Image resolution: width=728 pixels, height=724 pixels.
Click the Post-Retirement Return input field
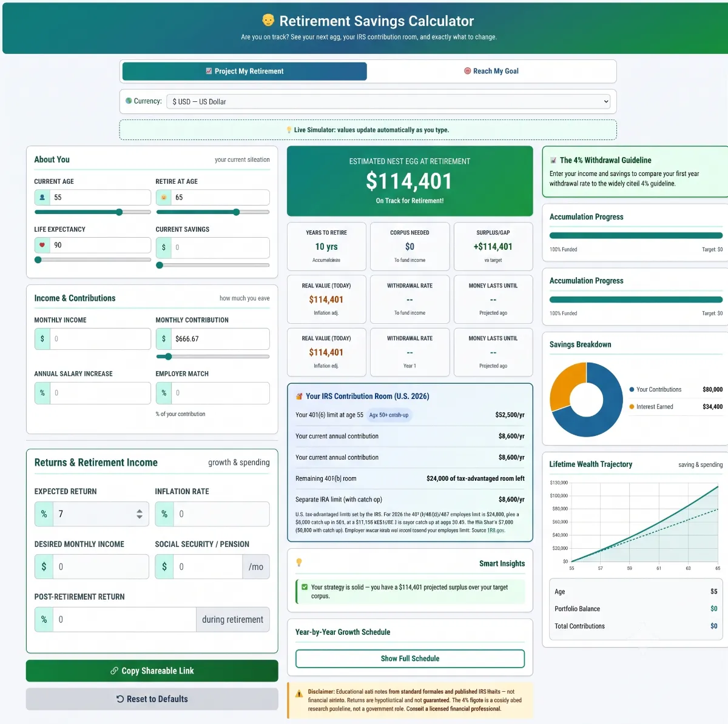124,619
